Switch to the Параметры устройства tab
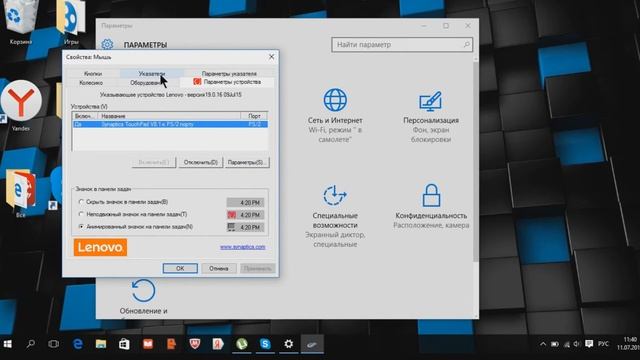 [227, 82]
